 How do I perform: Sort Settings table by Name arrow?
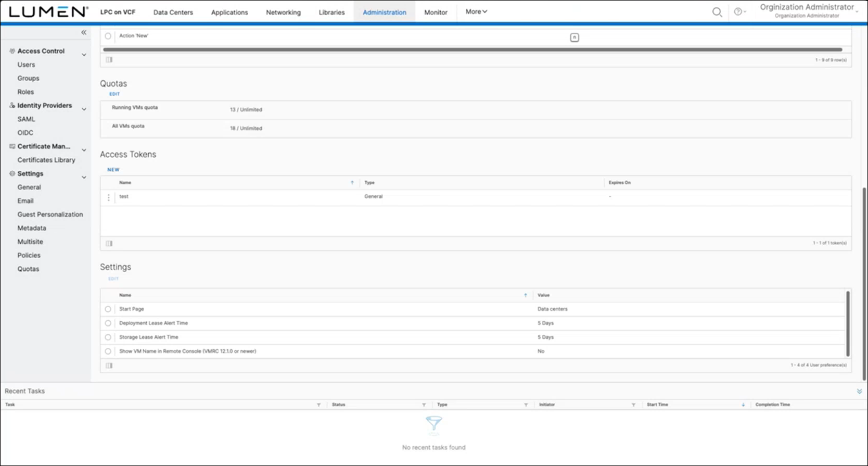[526, 295]
